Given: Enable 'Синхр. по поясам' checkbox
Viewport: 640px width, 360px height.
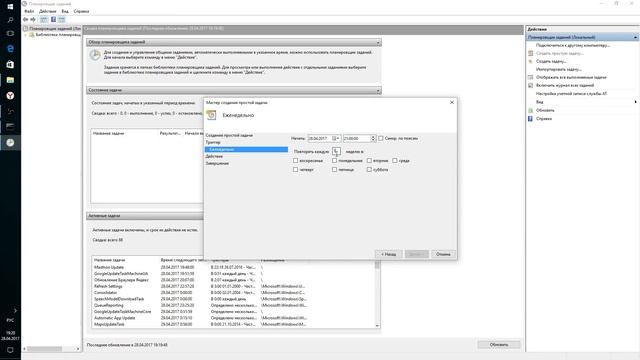Looking at the screenshot, I should [x=381, y=138].
